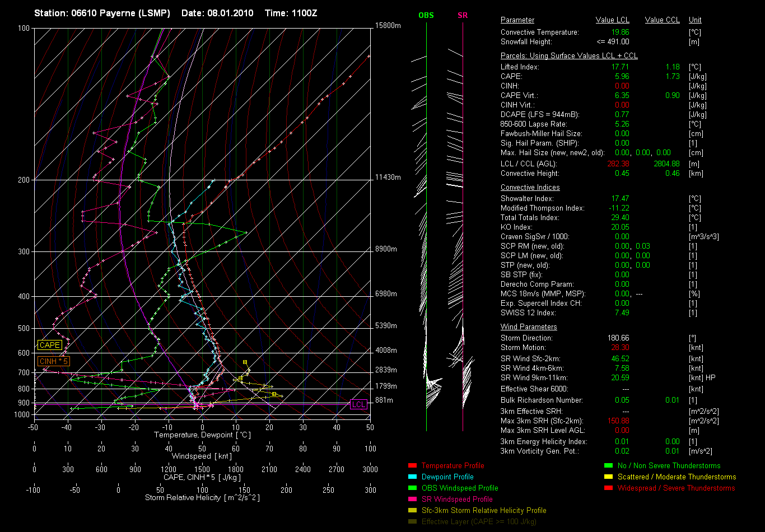Select the magenta LCL marker label
This screenshot has height=532, width=765.
coord(358,405)
